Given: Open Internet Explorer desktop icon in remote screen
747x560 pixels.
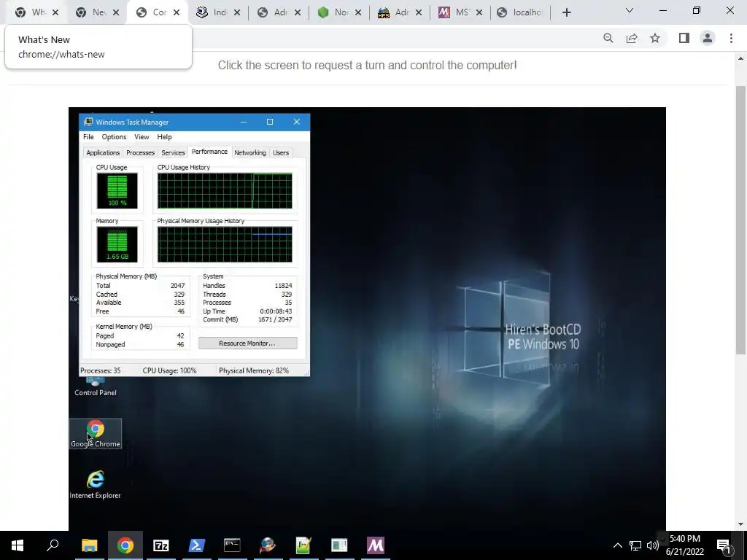Looking at the screenshot, I should 96,485.
